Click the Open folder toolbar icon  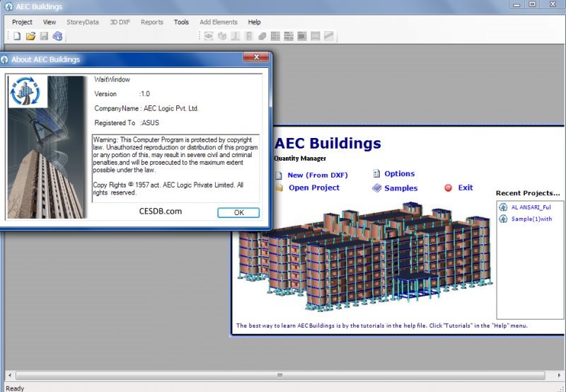(x=30, y=36)
